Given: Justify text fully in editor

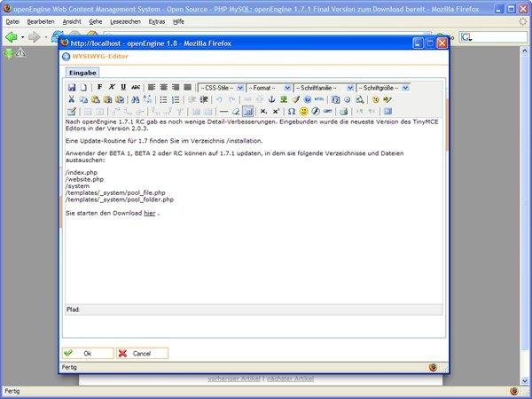Looking at the screenshot, I should 187,87.
